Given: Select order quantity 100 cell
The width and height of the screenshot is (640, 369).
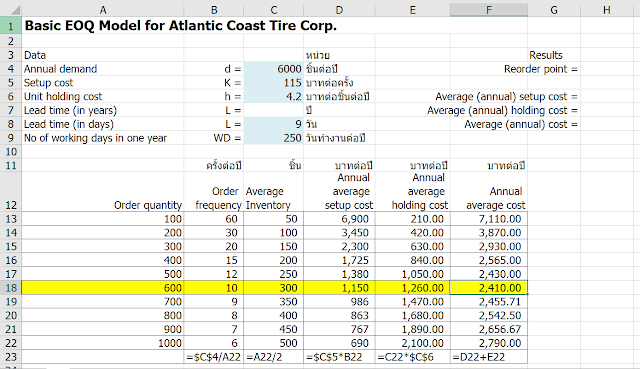Looking at the screenshot, I should pyautogui.click(x=102, y=219).
